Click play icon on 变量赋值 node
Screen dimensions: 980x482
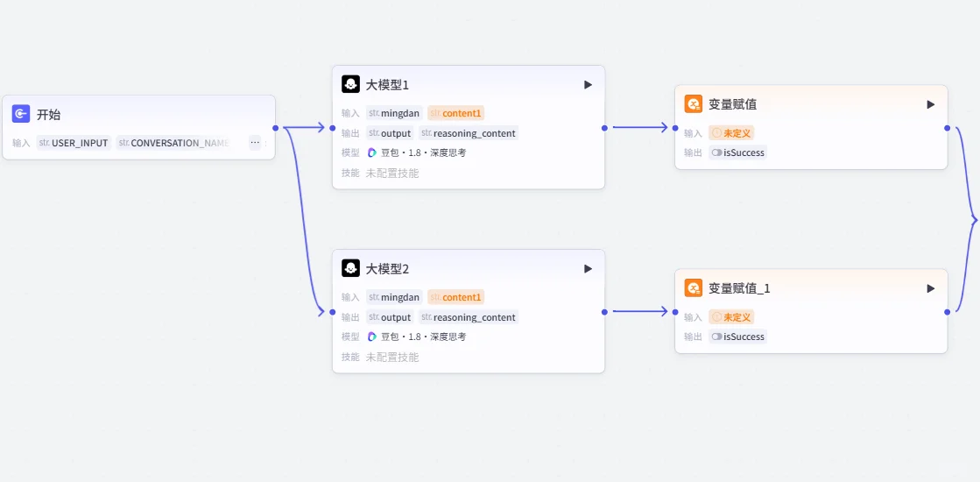931,104
